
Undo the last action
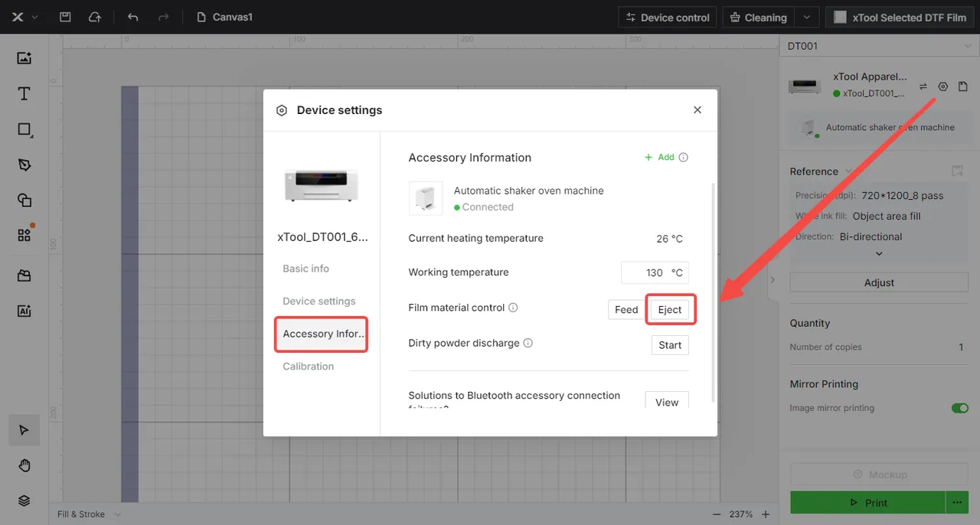click(133, 17)
